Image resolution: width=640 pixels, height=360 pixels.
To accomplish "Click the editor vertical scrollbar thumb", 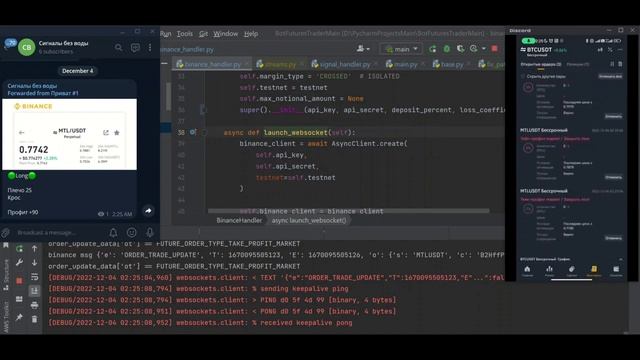I will click(x=168, y=96).
